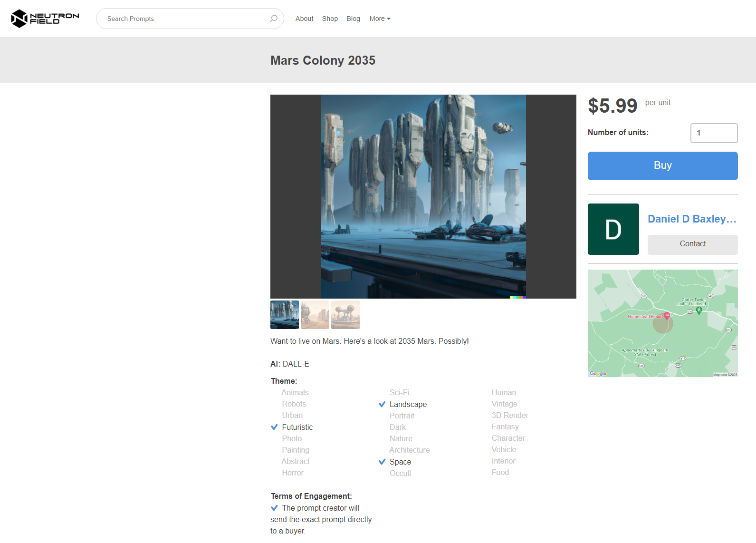Select the second beige colony thumbnail
756x543 pixels.
(315, 315)
